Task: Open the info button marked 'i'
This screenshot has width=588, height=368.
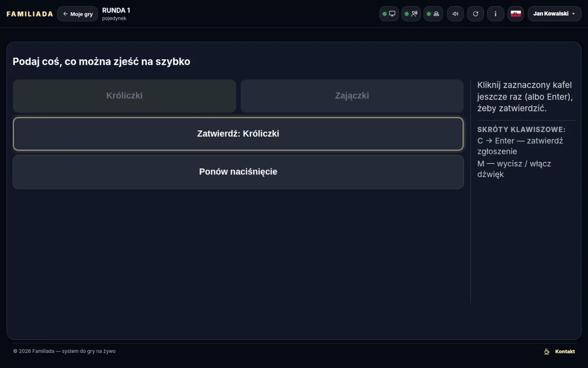Action: 496,14
